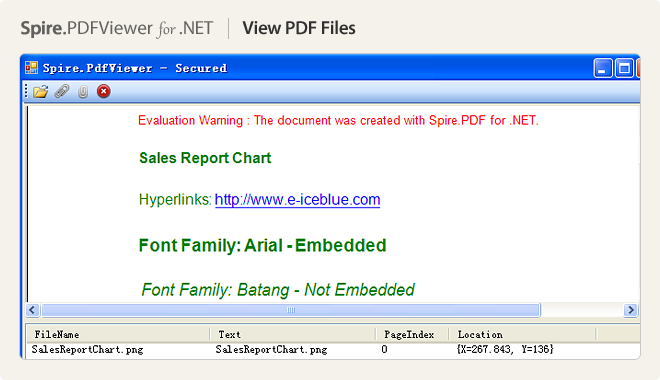Click the Evaluation Warning red text
Image resolution: width=660 pixels, height=380 pixels.
point(338,121)
